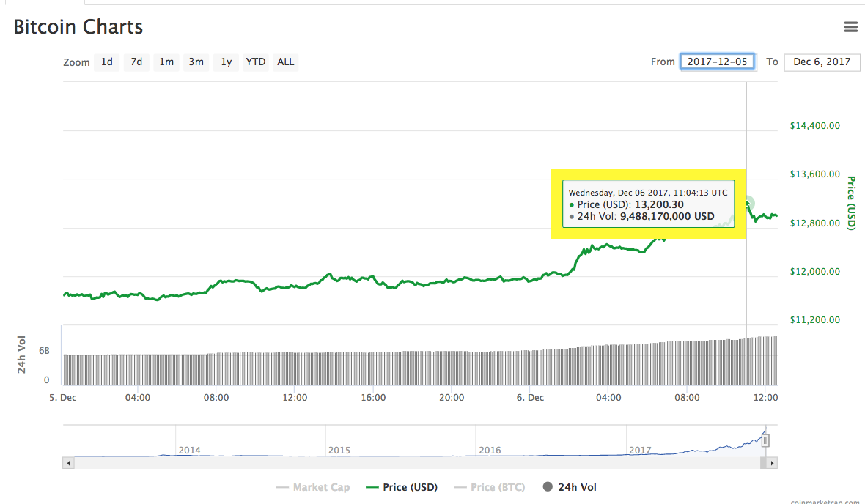Set zoom to 7d
Viewport: 865px width, 504px height.
136,62
